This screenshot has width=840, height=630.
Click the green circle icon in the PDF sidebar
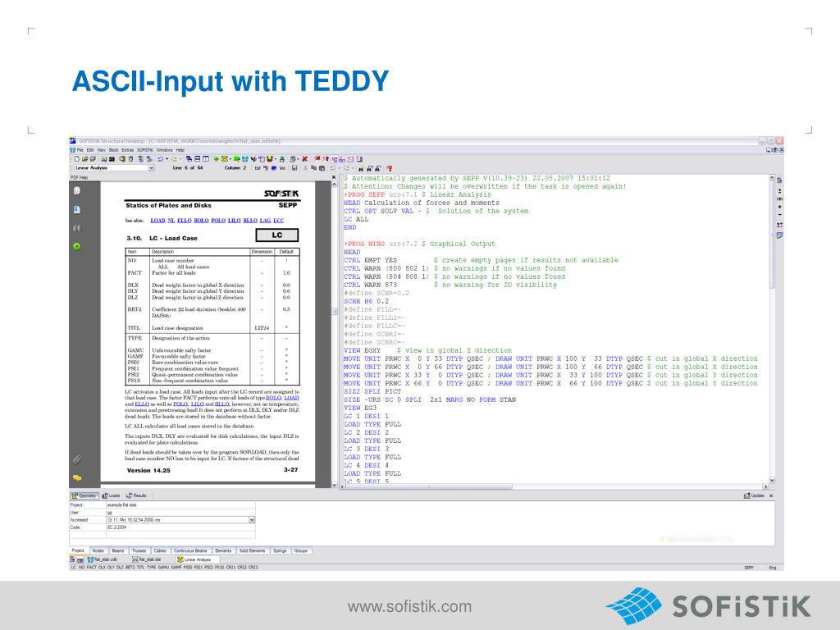pos(76,246)
